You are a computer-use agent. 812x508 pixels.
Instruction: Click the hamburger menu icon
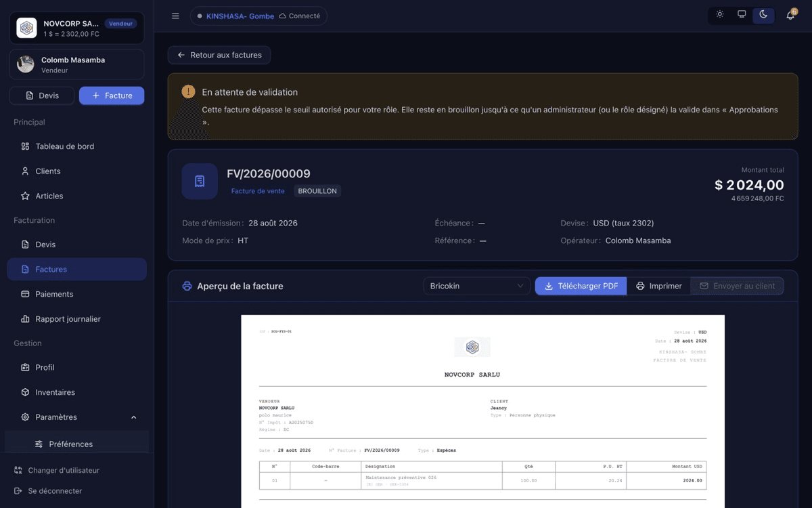click(x=175, y=16)
